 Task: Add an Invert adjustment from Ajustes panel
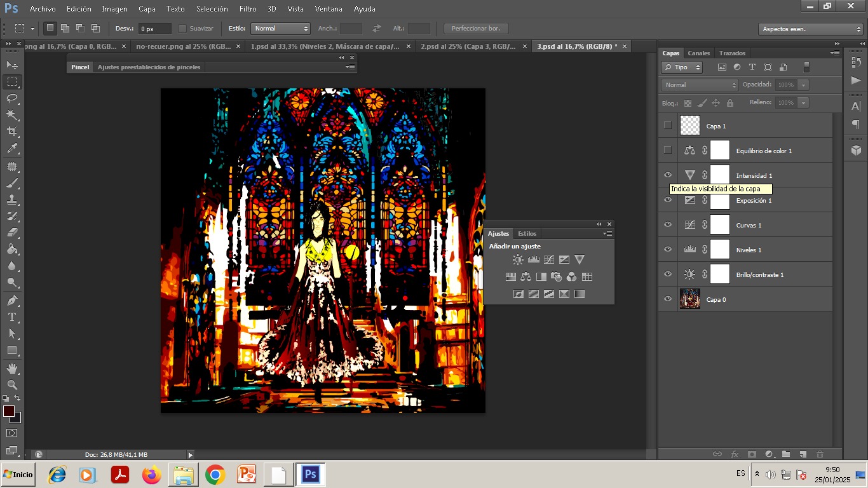519,294
